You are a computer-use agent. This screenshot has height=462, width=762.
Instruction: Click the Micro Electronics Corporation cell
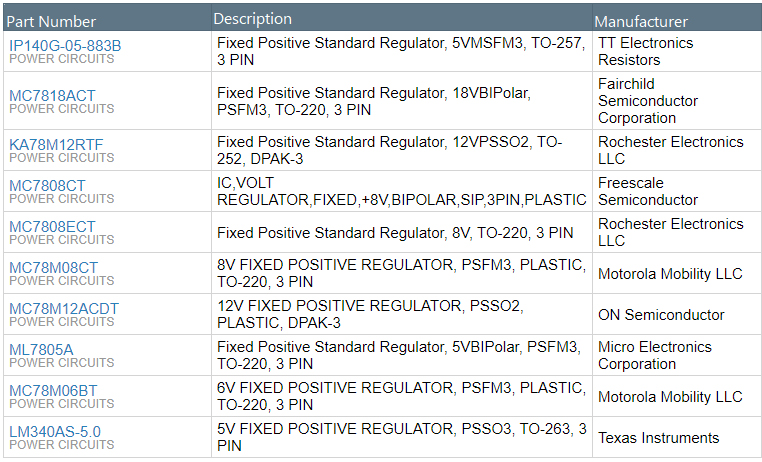point(654,356)
